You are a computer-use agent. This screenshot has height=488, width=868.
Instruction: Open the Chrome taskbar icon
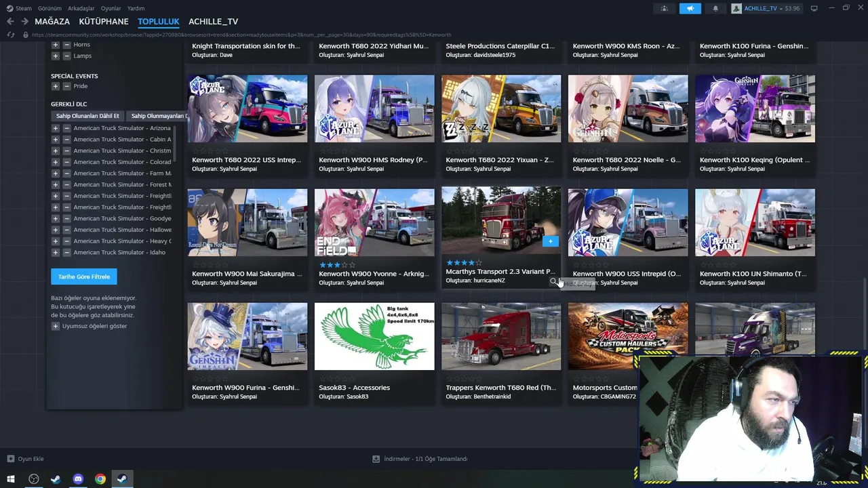coord(100,479)
